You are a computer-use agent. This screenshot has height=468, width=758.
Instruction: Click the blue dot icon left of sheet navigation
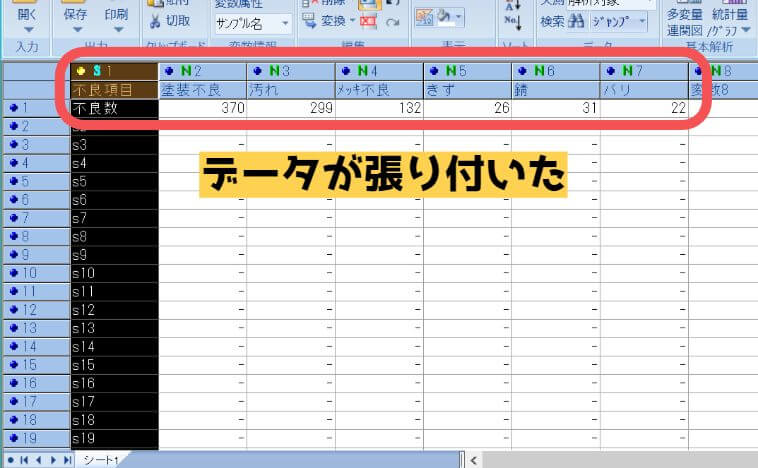tap(10, 460)
